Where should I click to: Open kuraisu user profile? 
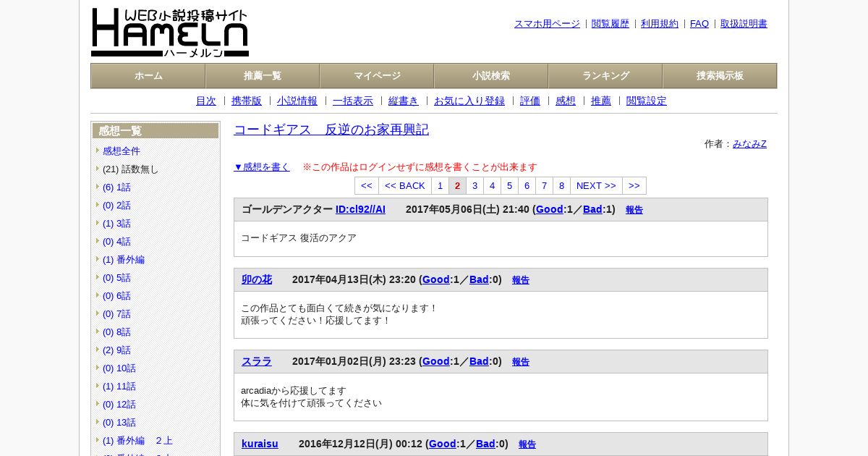pyautogui.click(x=260, y=444)
